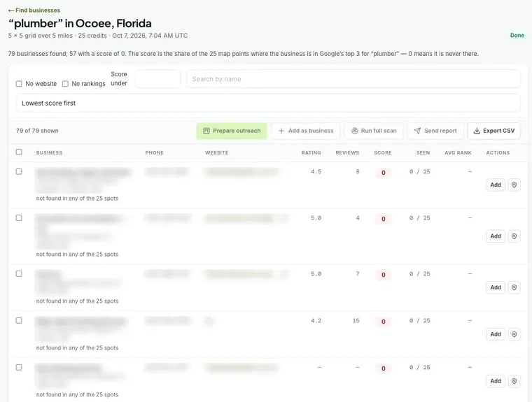Open map pin for the 4-review business
The width and height of the screenshot is (532, 402).
(514, 236)
